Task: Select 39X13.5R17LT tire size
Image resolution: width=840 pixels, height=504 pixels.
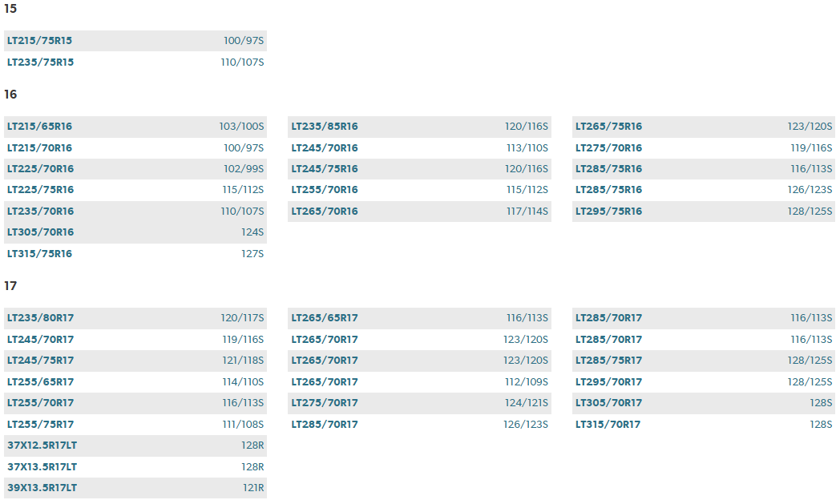Action: click(x=42, y=488)
